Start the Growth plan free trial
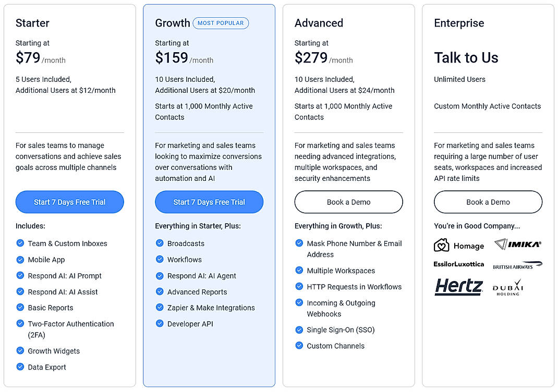558x392 pixels. tap(209, 202)
